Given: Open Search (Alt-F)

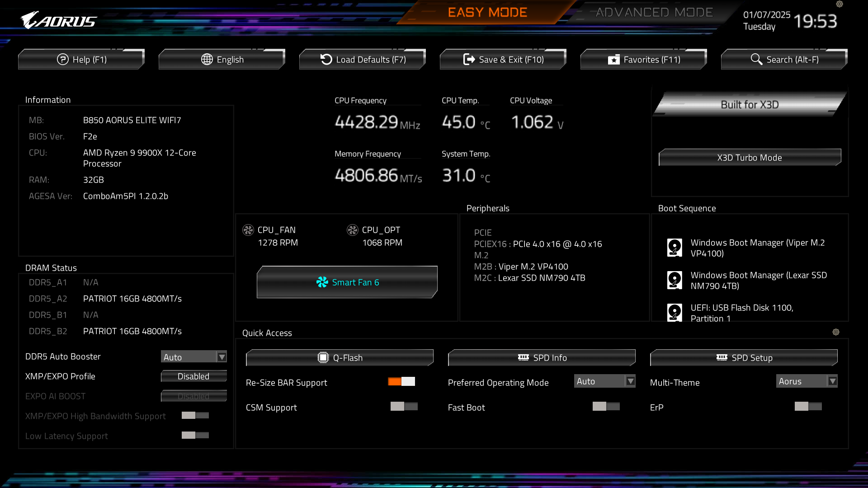Looking at the screenshot, I should click(784, 60).
